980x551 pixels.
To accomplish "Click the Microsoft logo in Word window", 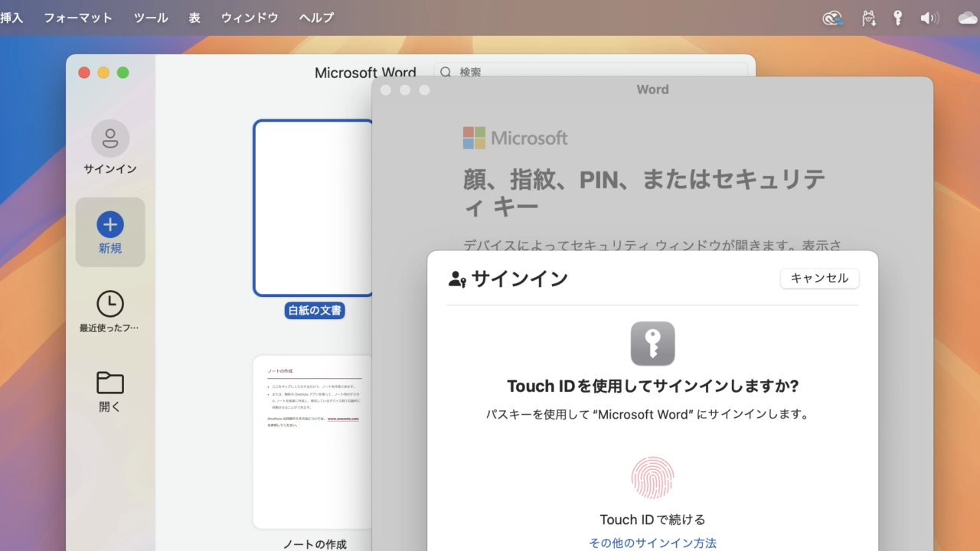I will coord(515,138).
